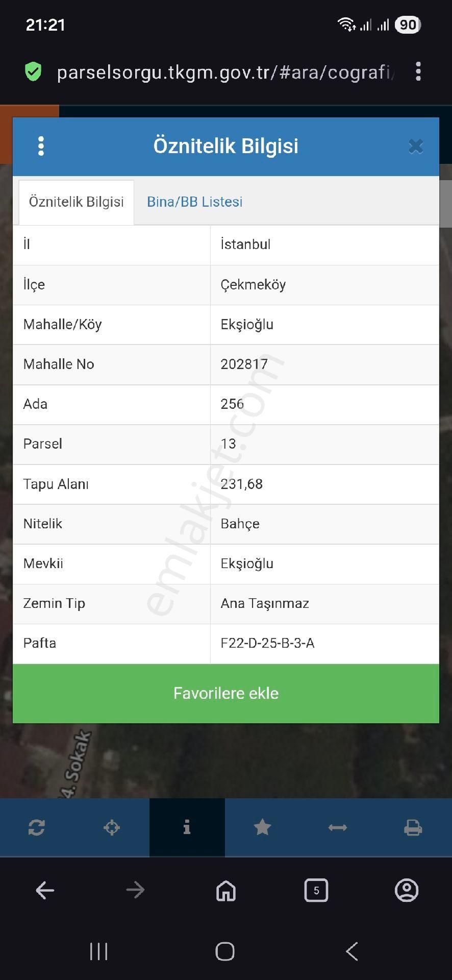The width and height of the screenshot is (452, 980).
Task: Close the Öznitelik Bilgisi popup
Action: pyautogui.click(x=416, y=146)
